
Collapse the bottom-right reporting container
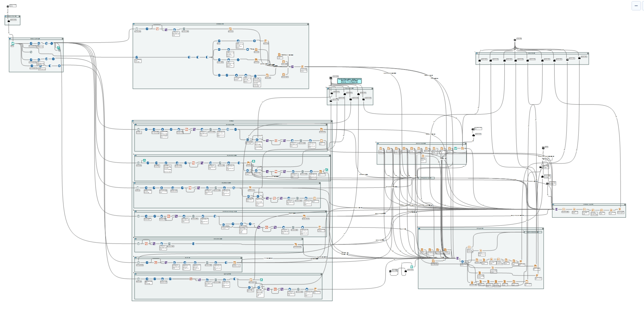[x=543, y=228]
